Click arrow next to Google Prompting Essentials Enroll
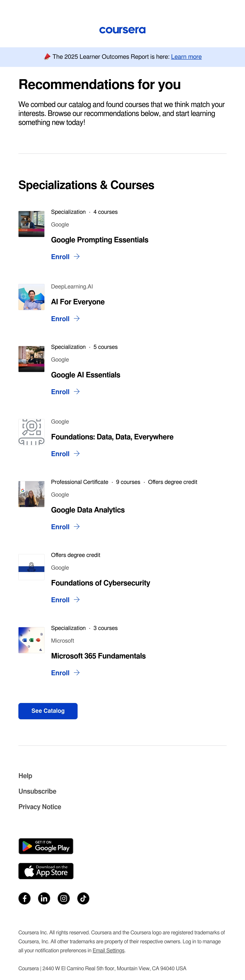 click(77, 256)
